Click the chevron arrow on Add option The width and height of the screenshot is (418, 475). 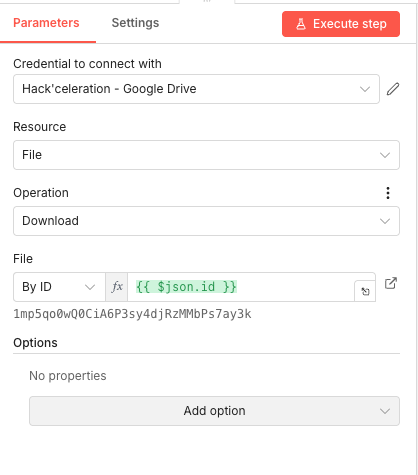(x=385, y=411)
